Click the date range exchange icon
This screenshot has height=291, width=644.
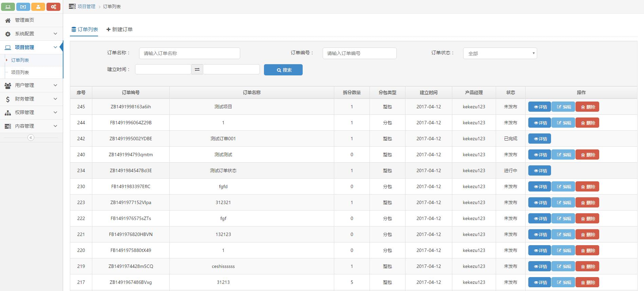pos(197,69)
